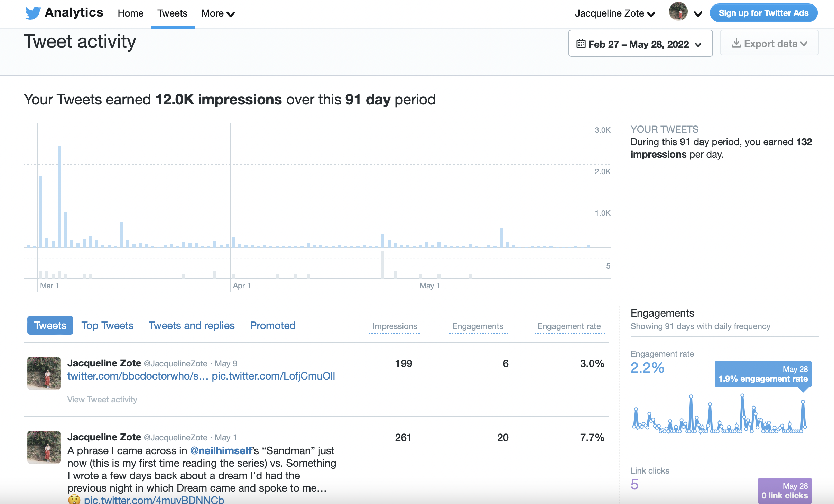Select the Tweets and replies tab
834x504 pixels.
pyautogui.click(x=192, y=325)
